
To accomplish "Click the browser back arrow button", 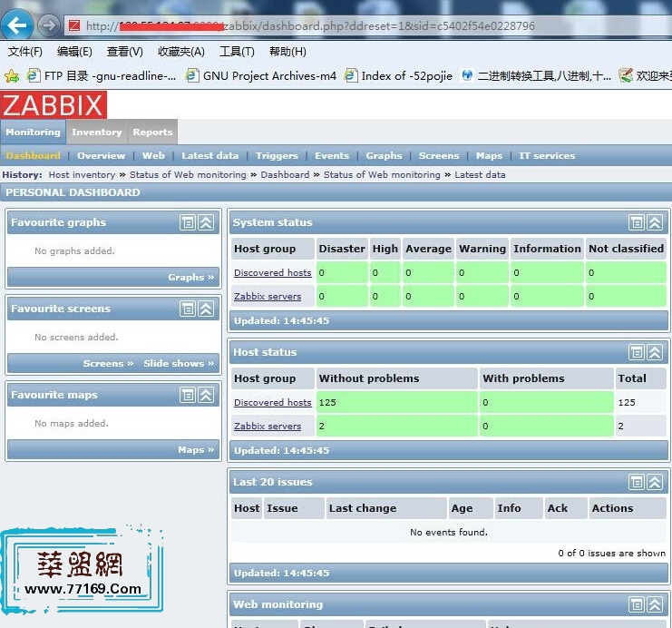I will pyautogui.click(x=18, y=25).
